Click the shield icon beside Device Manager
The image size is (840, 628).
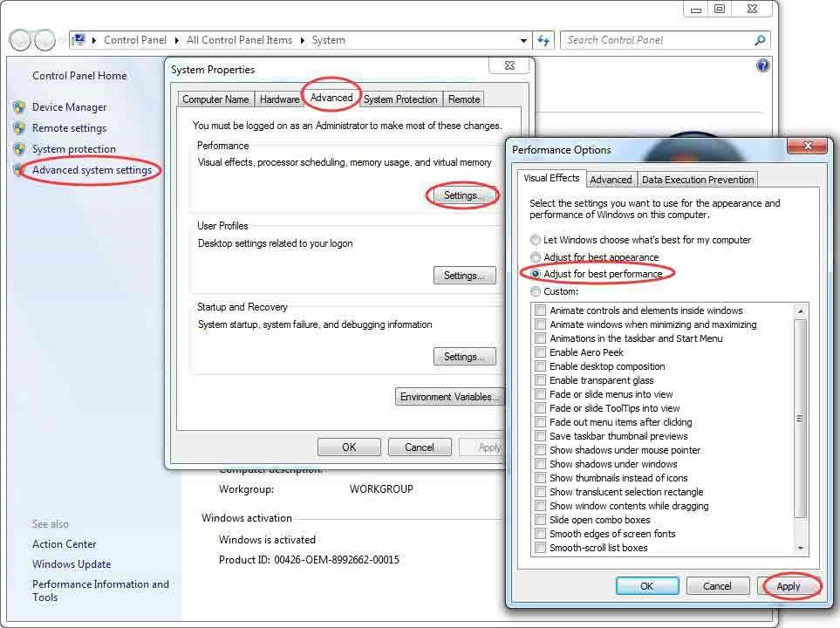coord(19,107)
